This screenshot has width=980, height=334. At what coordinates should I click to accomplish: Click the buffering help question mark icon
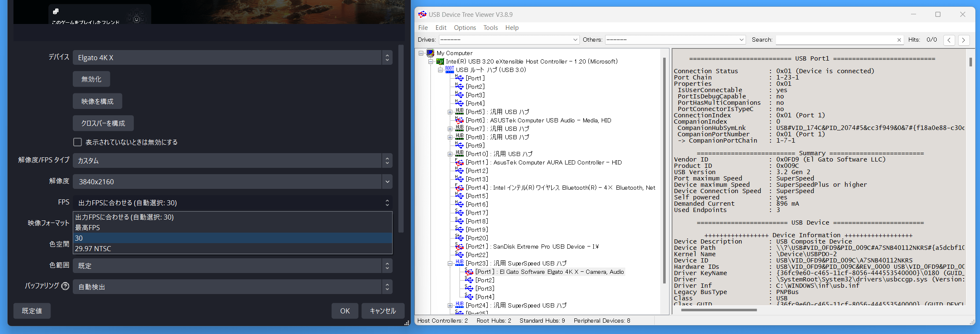pos(65,286)
